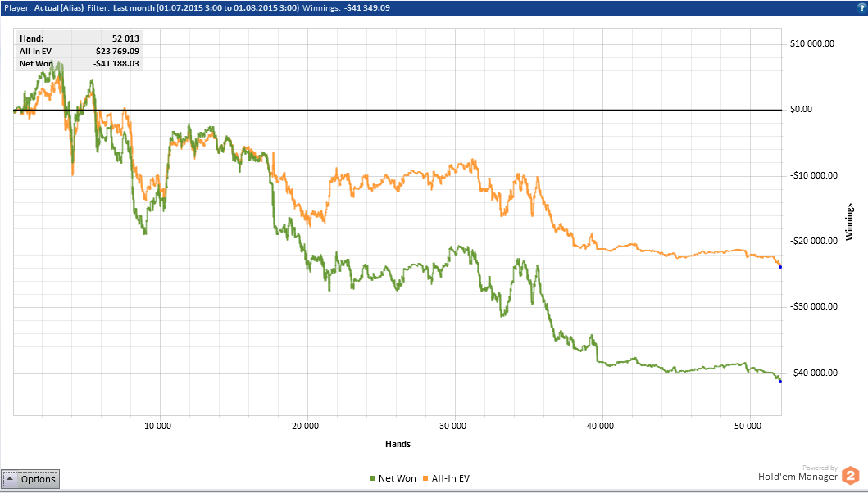Click the green Net Won legend swatch
This screenshot has height=493, width=868.
(372, 478)
